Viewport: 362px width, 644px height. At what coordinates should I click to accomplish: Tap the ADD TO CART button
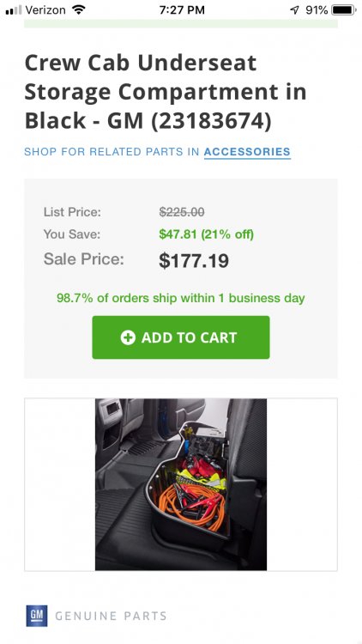click(x=181, y=337)
